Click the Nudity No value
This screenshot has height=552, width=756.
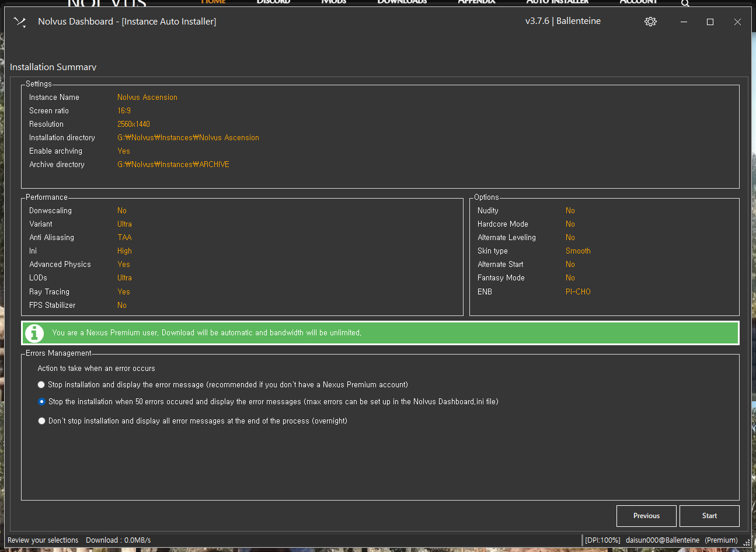[x=570, y=211]
